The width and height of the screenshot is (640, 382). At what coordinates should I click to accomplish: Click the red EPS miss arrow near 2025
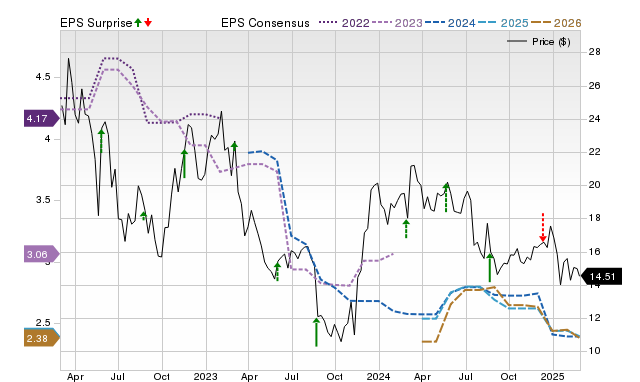tap(542, 227)
